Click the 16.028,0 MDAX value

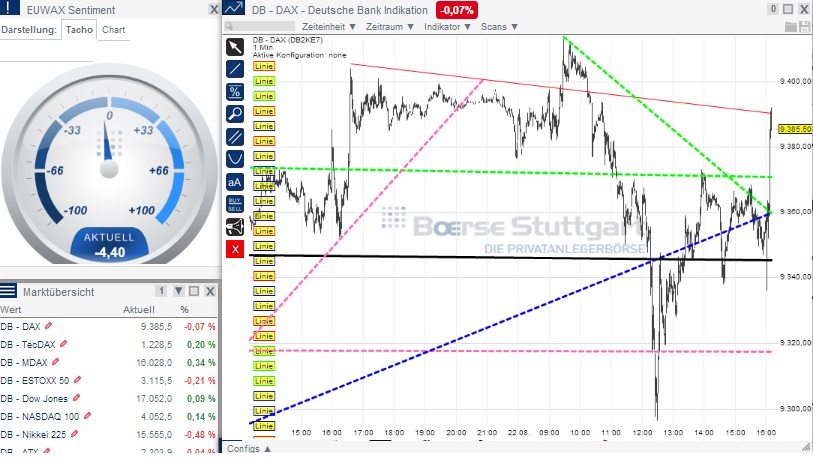click(154, 362)
